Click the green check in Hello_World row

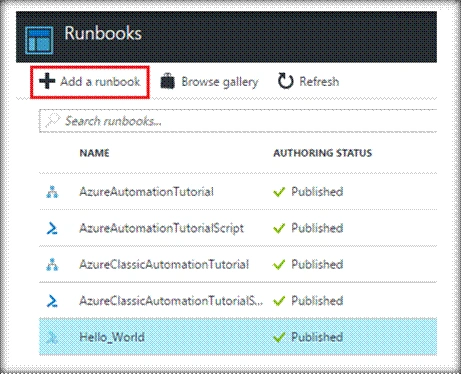coord(279,337)
